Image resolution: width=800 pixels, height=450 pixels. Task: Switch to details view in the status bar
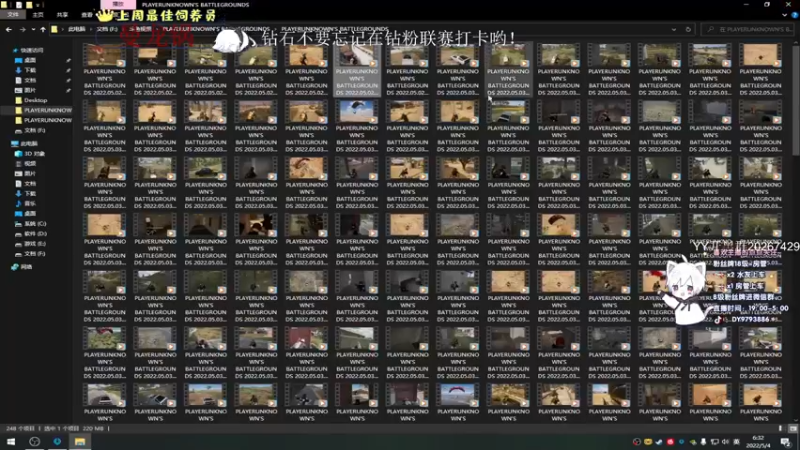click(780, 429)
